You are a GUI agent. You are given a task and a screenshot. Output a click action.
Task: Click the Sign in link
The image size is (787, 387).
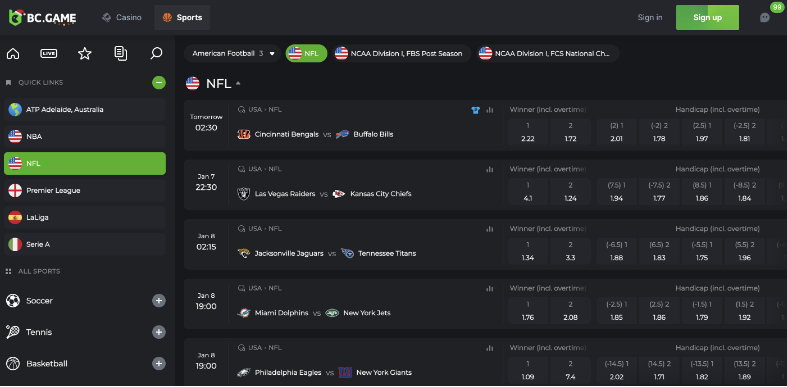(649, 18)
